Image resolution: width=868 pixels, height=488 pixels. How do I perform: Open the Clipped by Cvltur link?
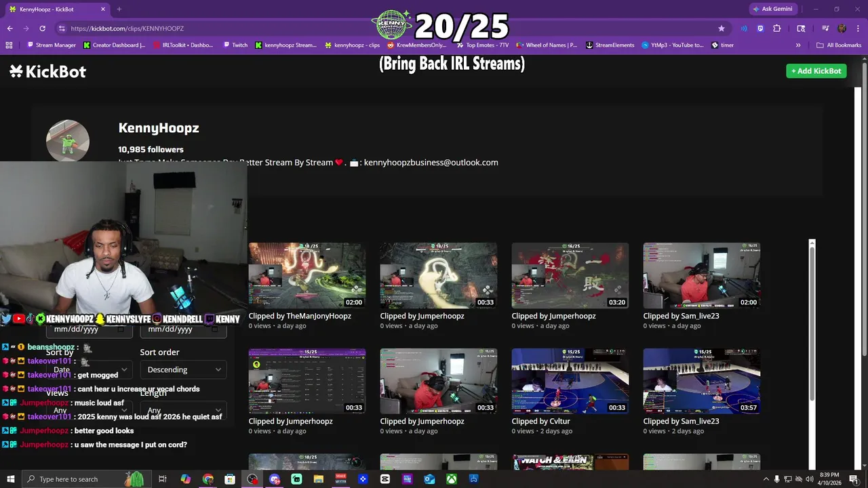click(x=540, y=421)
